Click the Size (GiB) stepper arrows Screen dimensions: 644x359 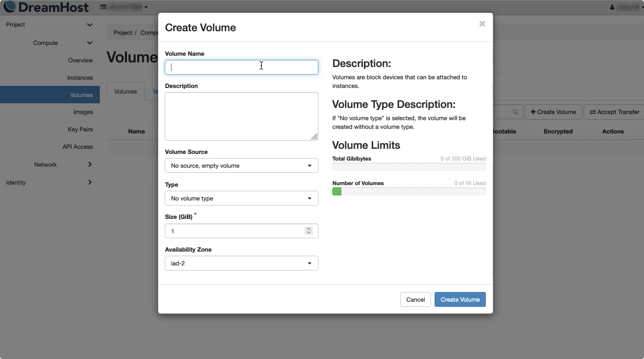click(308, 231)
